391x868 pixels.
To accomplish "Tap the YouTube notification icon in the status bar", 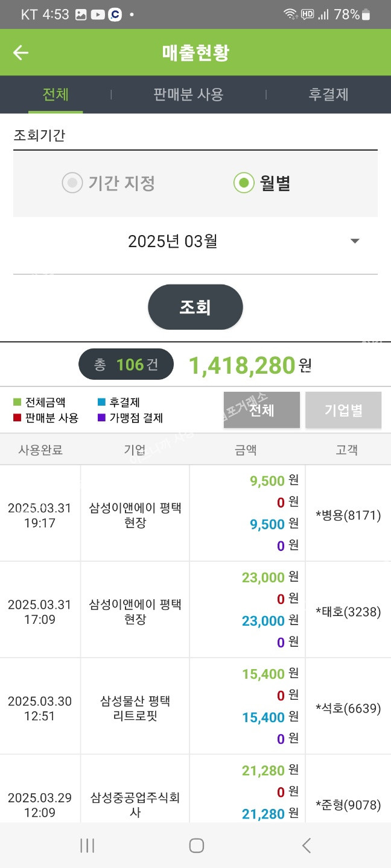I will [98, 15].
